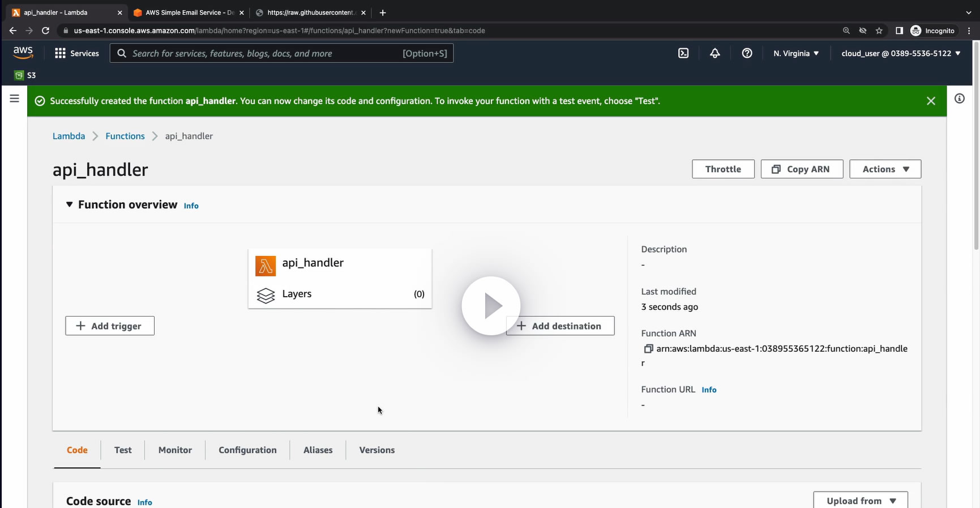Open the Actions dropdown
980x508 pixels.
pos(885,169)
